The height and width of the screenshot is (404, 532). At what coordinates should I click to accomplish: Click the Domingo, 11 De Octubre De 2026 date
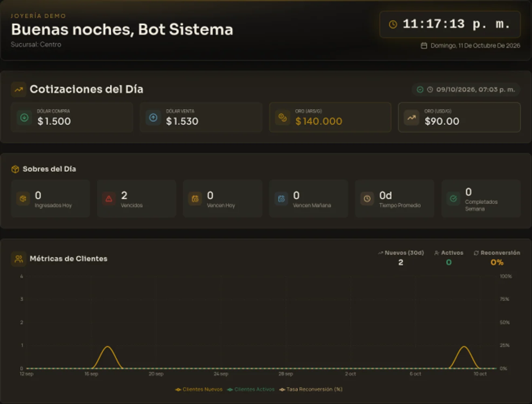475,46
